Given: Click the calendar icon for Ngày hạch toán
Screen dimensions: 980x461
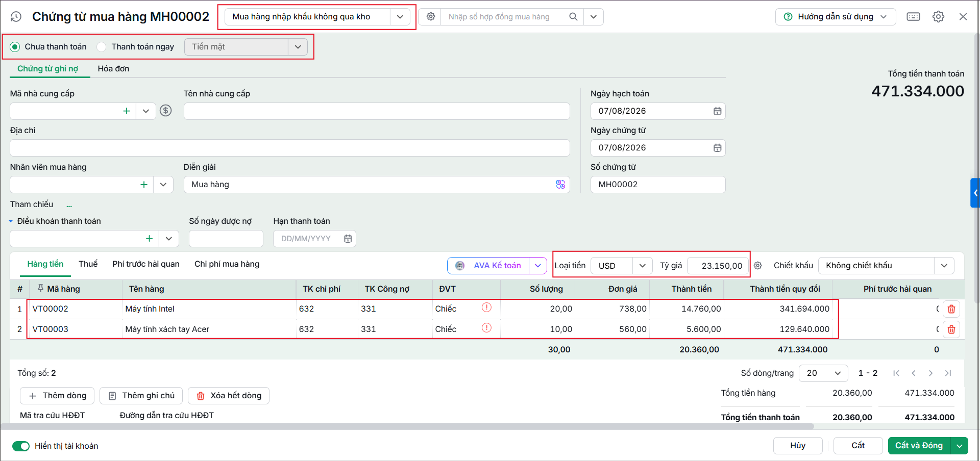Looking at the screenshot, I should (717, 111).
